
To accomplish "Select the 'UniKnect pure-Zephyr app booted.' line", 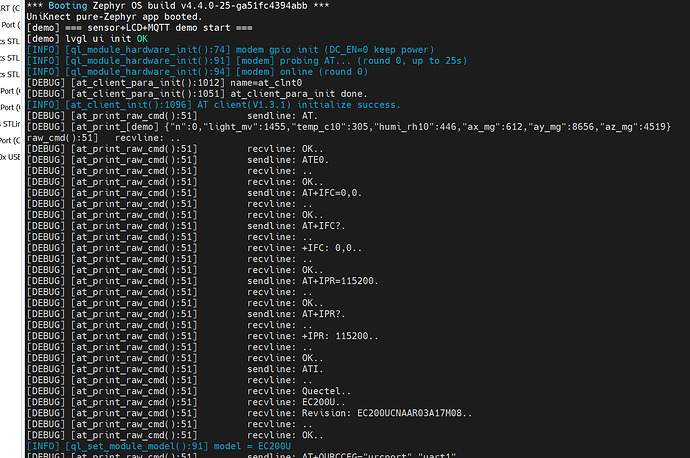I will coord(114,17).
